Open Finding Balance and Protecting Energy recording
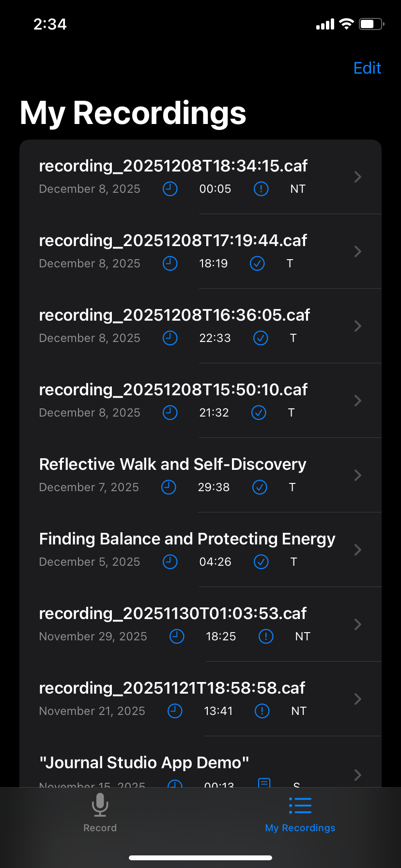The width and height of the screenshot is (401, 868). click(x=187, y=539)
